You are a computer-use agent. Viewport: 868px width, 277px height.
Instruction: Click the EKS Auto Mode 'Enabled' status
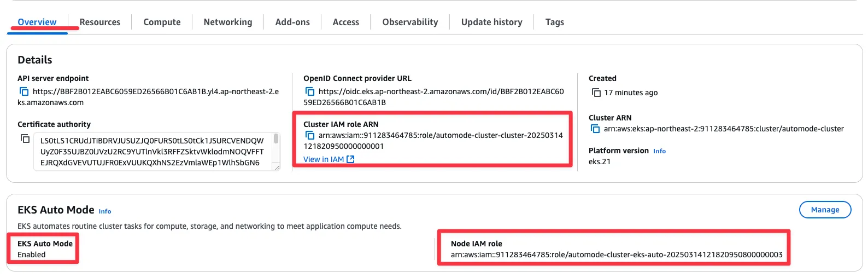[x=32, y=255]
